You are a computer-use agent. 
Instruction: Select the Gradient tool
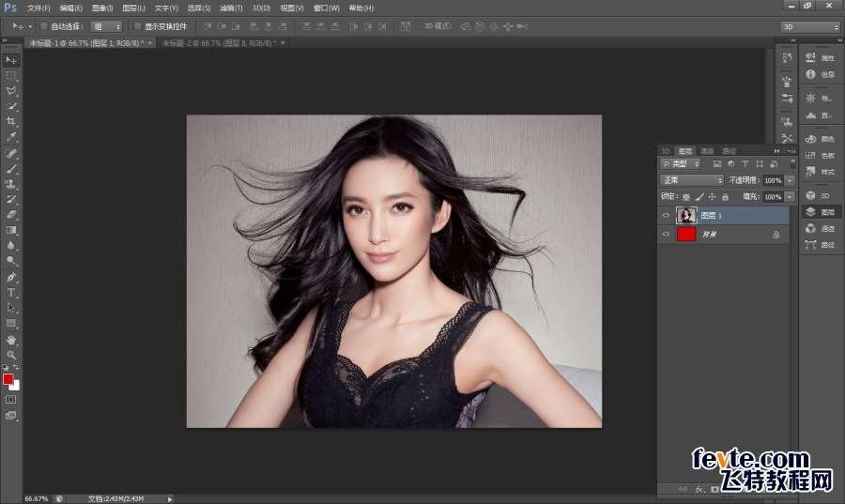10,230
